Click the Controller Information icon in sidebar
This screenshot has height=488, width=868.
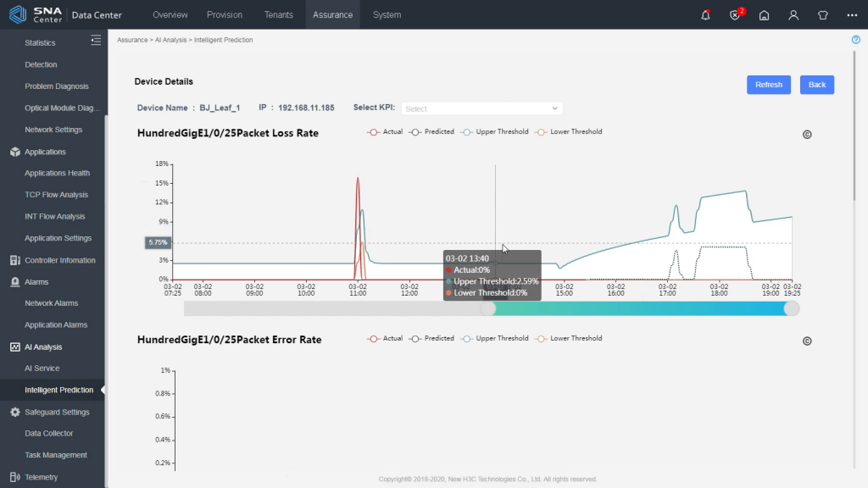pyautogui.click(x=15, y=260)
